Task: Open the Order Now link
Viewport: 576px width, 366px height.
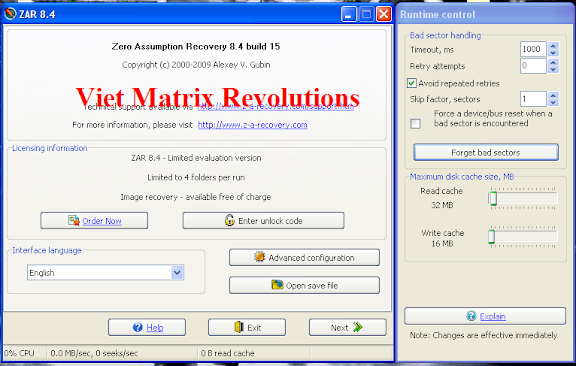Action: click(x=102, y=221)
